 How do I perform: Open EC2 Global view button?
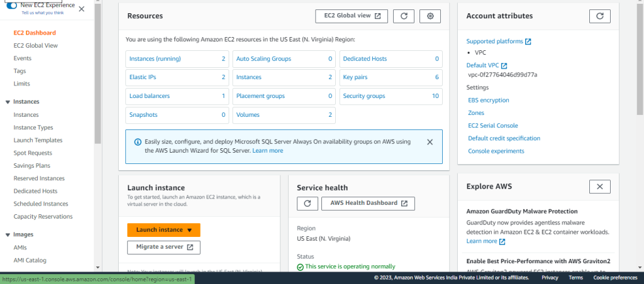[x=352, y=16]
